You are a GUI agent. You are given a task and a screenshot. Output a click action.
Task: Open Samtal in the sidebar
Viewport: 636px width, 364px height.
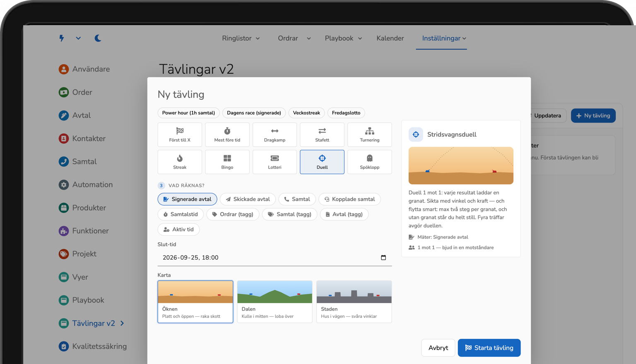pos(77,162)
